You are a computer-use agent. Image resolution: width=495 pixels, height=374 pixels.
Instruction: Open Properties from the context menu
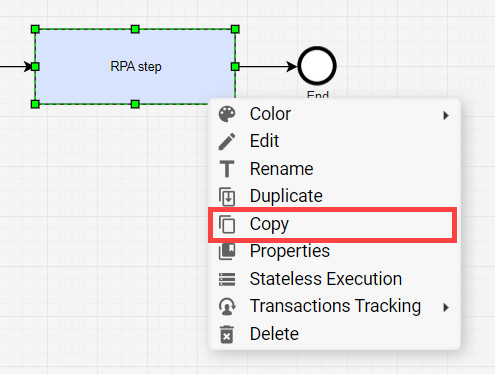[335, 251]
